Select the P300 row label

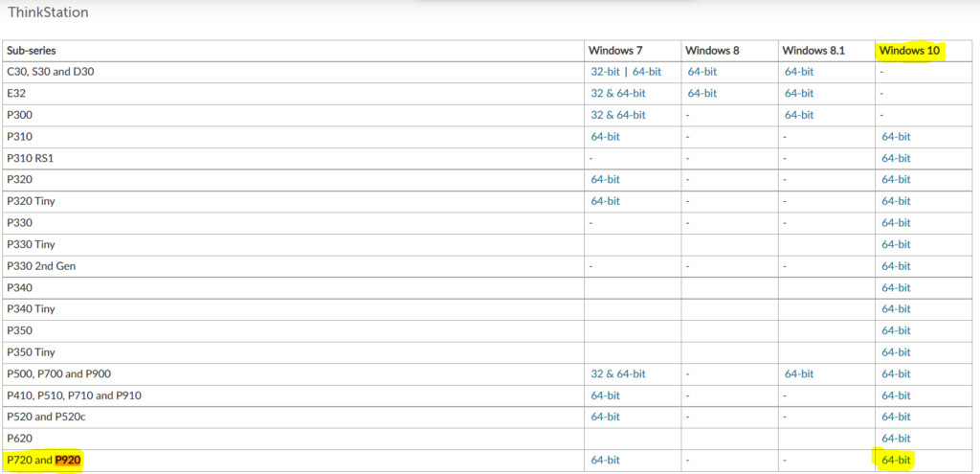[x=19, y=115]
